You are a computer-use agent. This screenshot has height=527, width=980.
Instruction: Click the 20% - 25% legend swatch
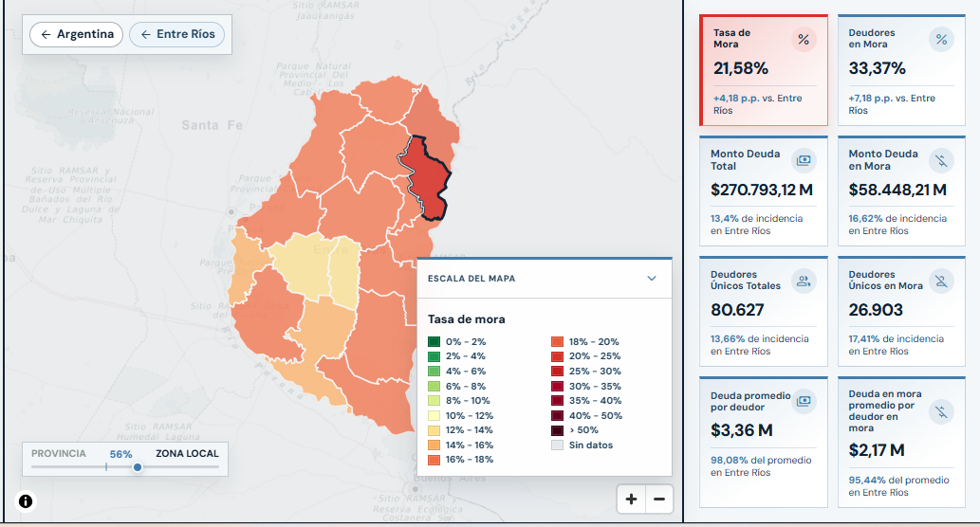point(557,356)
